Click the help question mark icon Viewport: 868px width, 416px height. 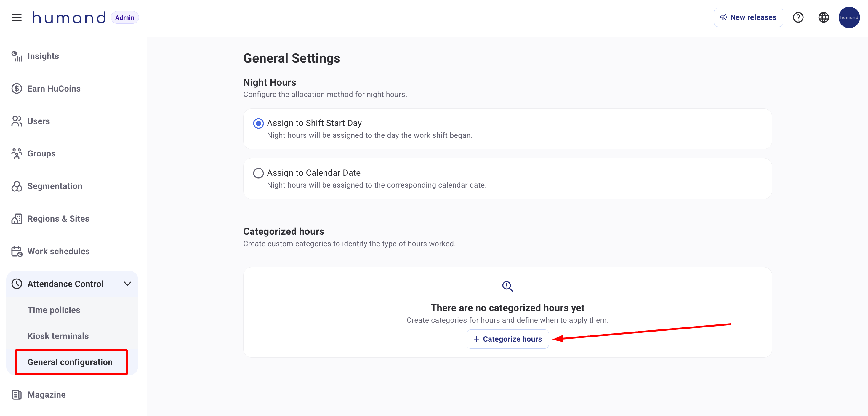(x=798, y=17)
